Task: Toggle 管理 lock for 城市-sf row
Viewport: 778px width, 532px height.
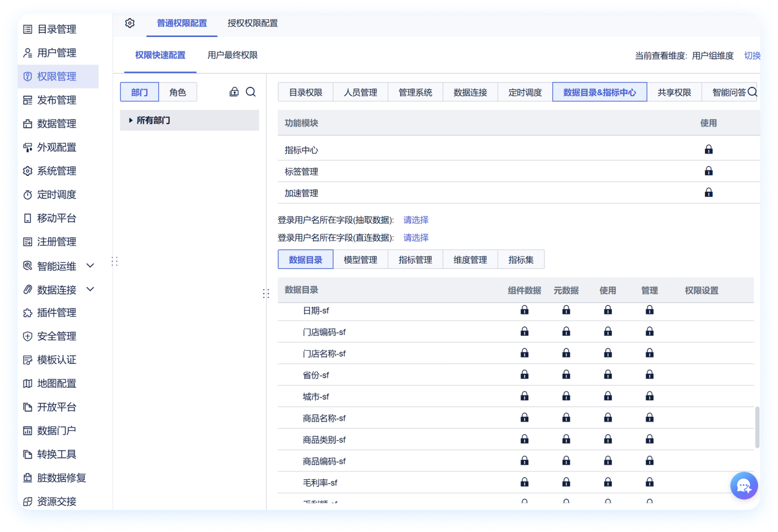Action: tap(649, 397)
